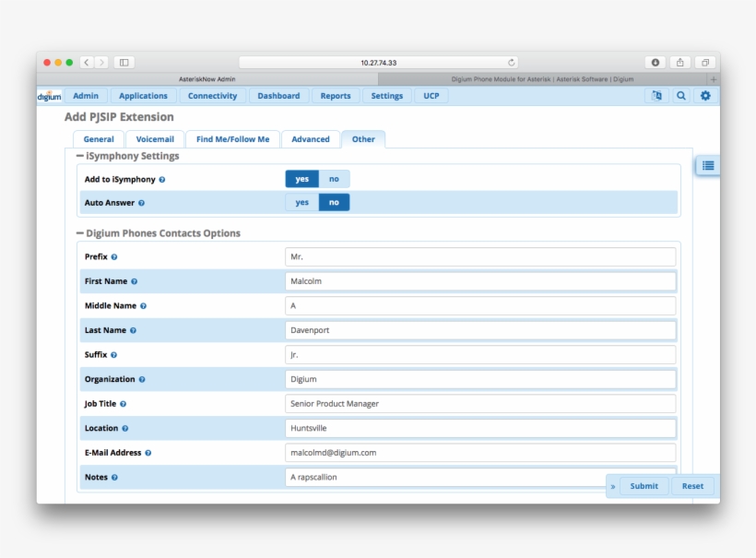
Task: Switch to Digium Phone Module browser tab
Action: 542,79
